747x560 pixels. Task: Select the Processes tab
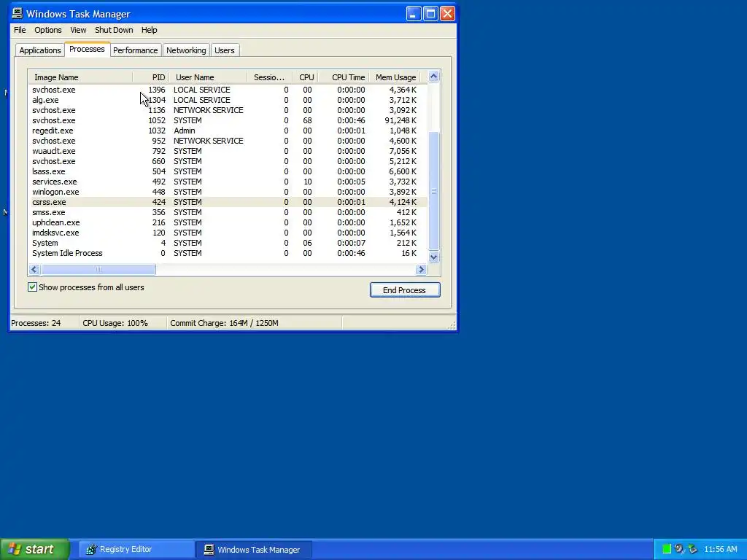pos(87,49)
